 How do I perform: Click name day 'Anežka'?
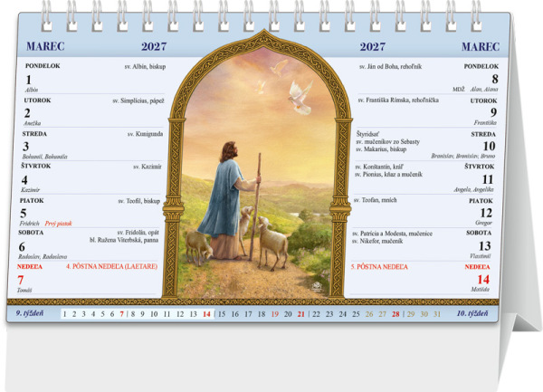pyautogui.click(x=33, y=123)
